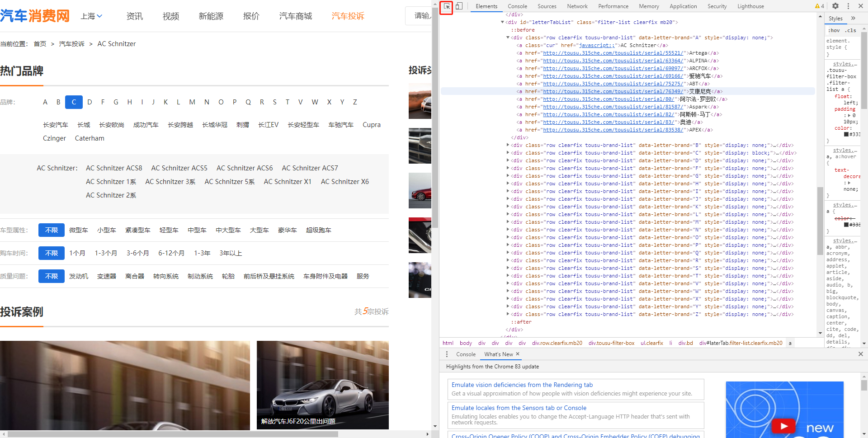Click the 汽车消费网 site logo
Image resolution: width=868 pixels, height=438 pixels.
(x=35, y=16)
